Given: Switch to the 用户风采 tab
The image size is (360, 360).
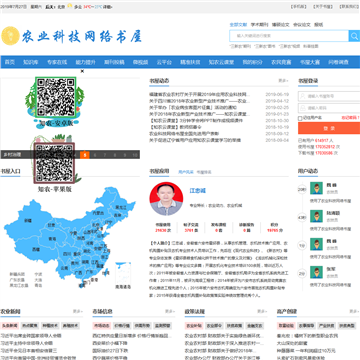Looking at the screenshot, I should point(186,172).
